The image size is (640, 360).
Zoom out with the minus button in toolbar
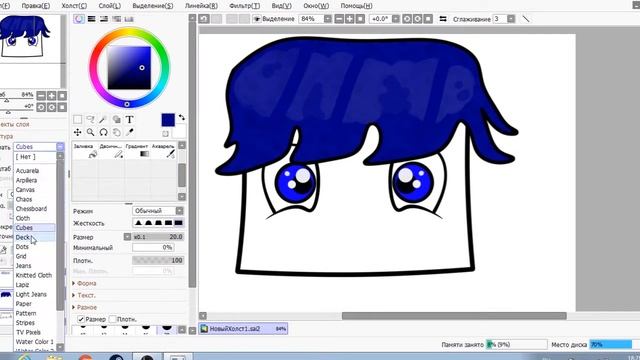pos(339,19)
